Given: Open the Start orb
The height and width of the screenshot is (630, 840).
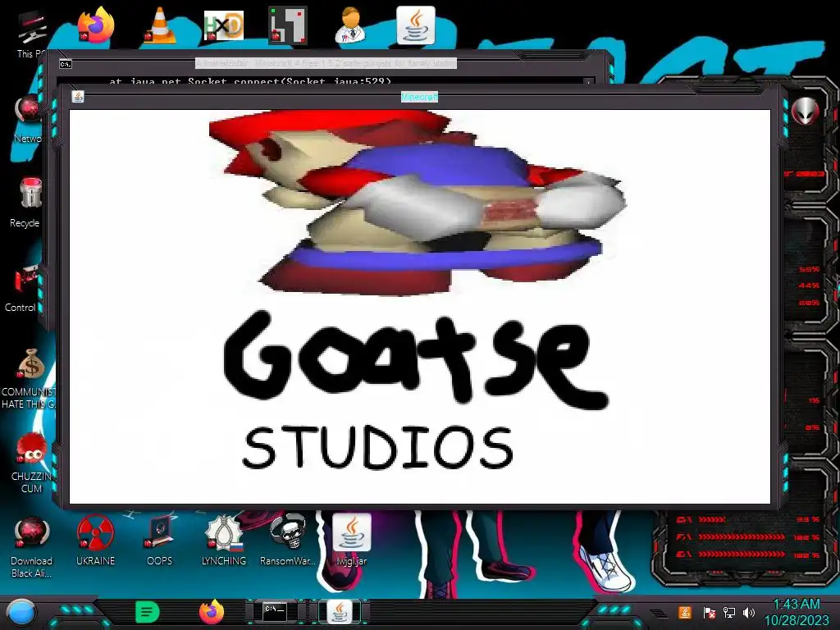Looking at the screenshot, I should coord(21,614).
